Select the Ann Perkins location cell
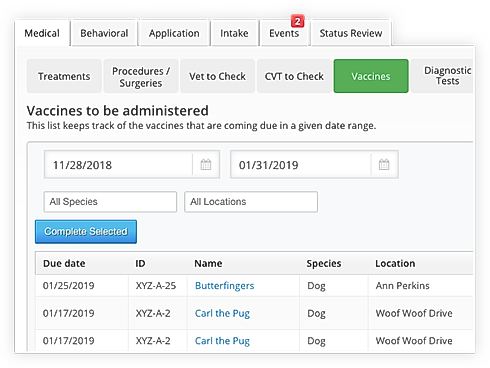490x368 pixels. coord(402,286)
